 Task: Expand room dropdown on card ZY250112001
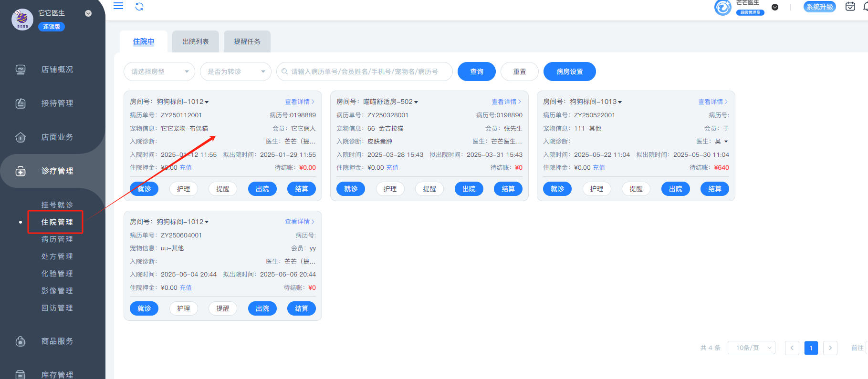[207, 102]
